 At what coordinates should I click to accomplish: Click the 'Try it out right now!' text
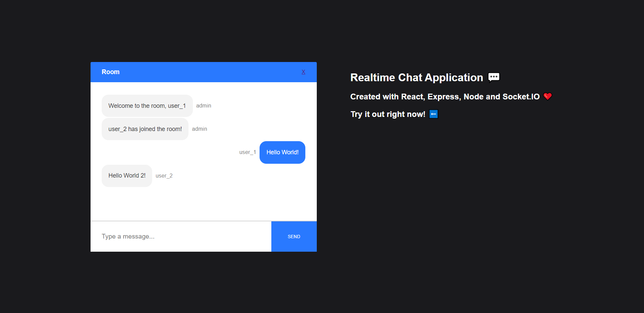tap(387, 114)
